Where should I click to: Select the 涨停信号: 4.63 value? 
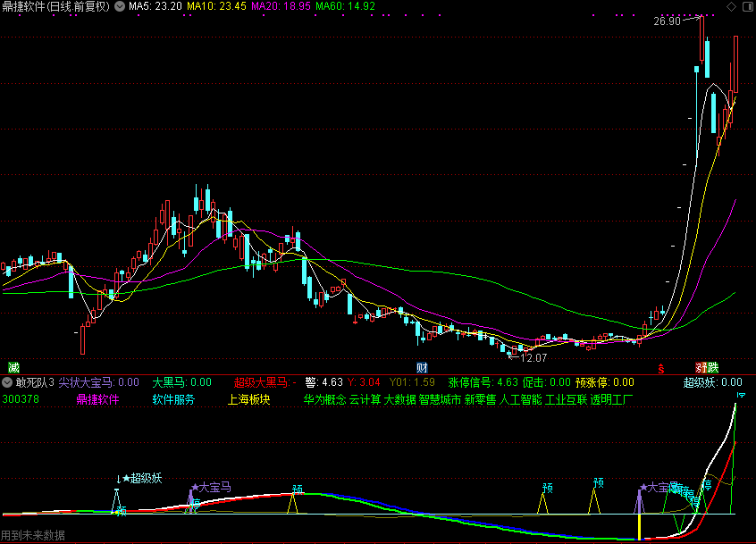pyautogui.click(x=483, y=382)
